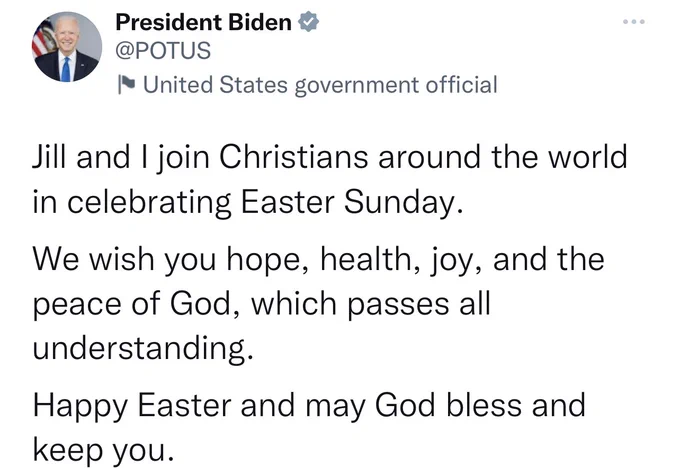This screenshot has width=680, height=476.
Task: Click the phrase Easter Sunday
Action: point(352,202)
